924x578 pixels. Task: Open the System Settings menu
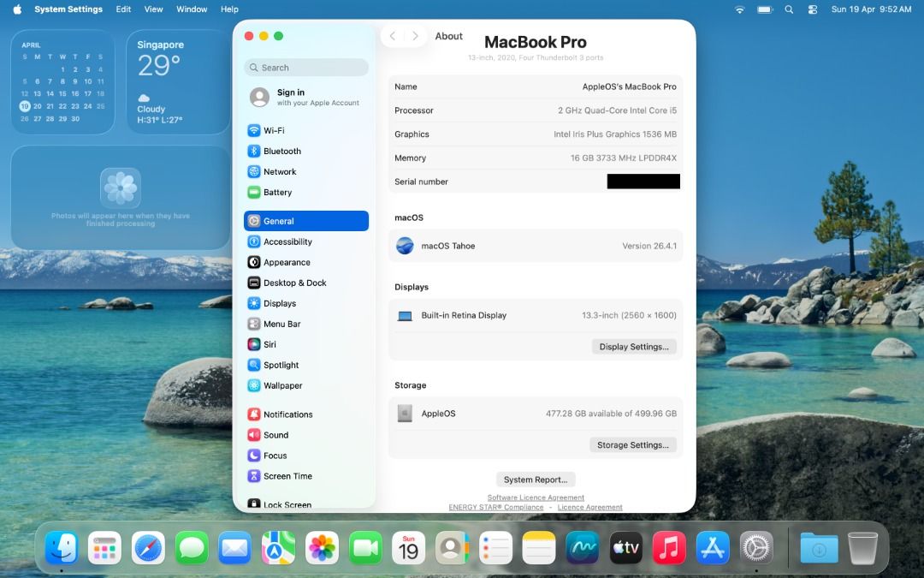(x=68, y=9)
